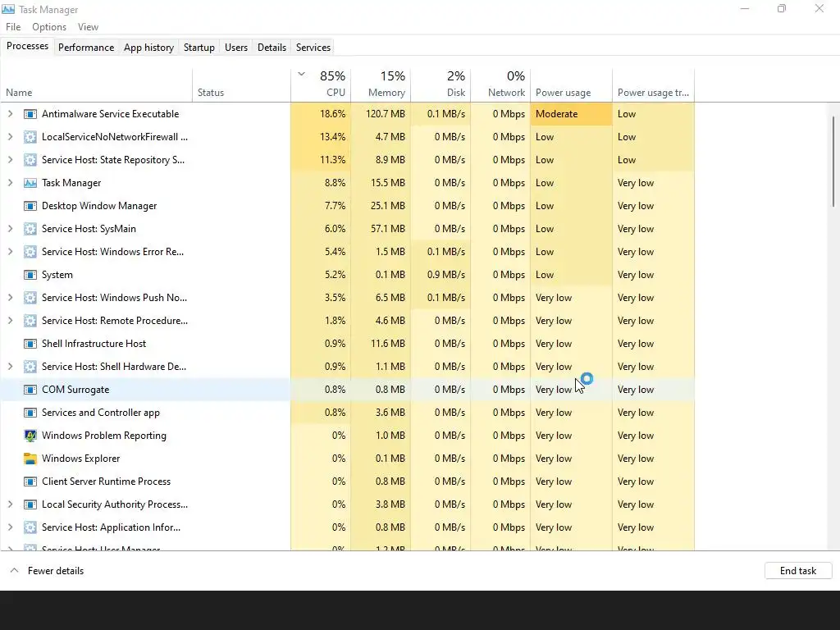Click Fewer details toggle

coord(47,571)
